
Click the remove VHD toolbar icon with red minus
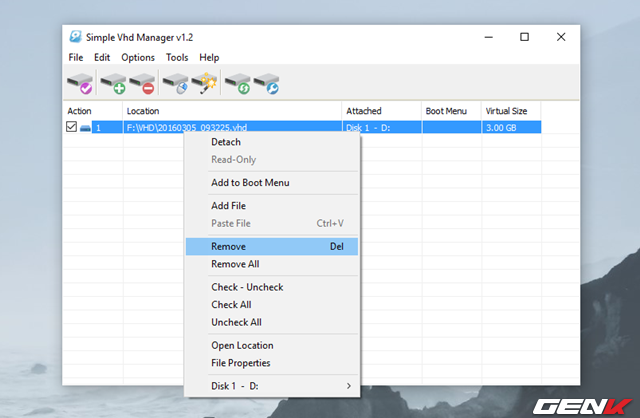tap(142, 83)
